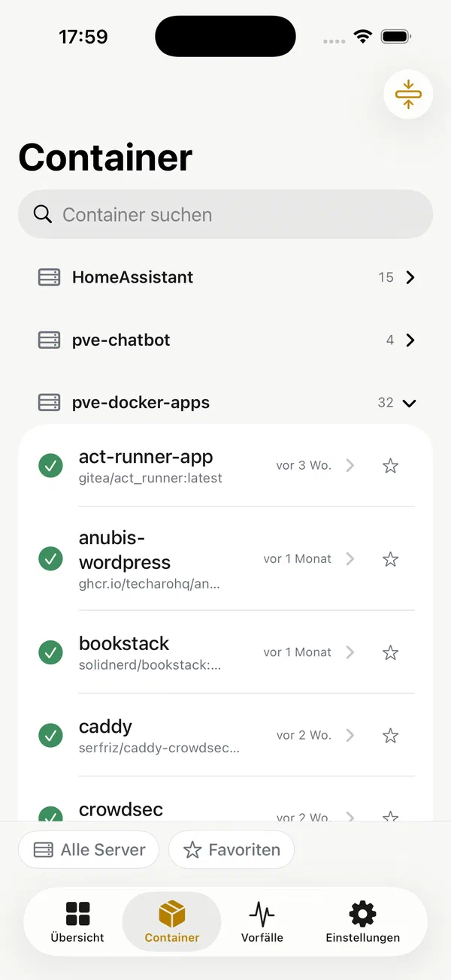
Task: Switch to the Vorfälle tab
Action: 262,922
